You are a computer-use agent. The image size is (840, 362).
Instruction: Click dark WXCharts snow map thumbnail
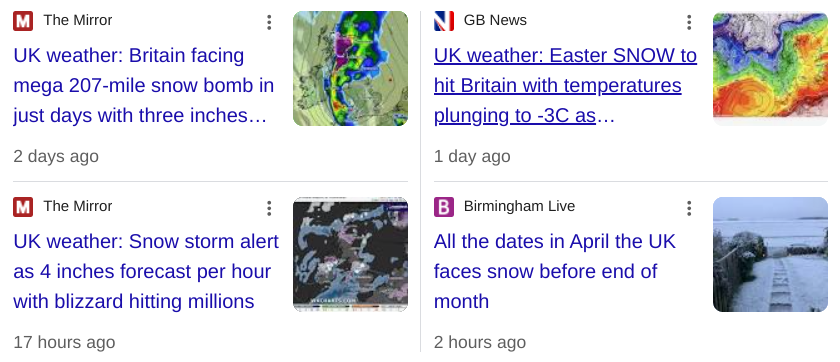(x=350, y=254)
